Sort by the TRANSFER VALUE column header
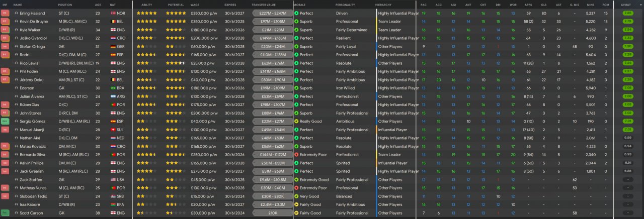Viewport: 644px width, 219px height. tap(264, 5)
